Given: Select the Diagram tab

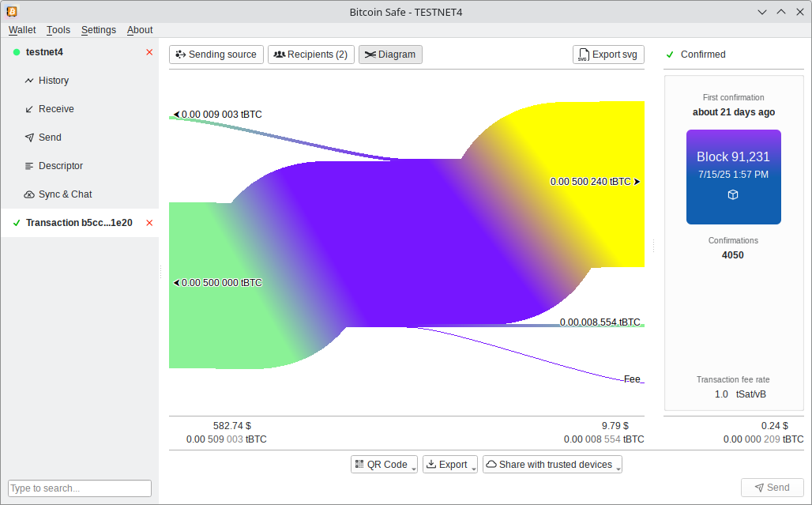Looking at the screenshot, I should (x=390, y=55).
